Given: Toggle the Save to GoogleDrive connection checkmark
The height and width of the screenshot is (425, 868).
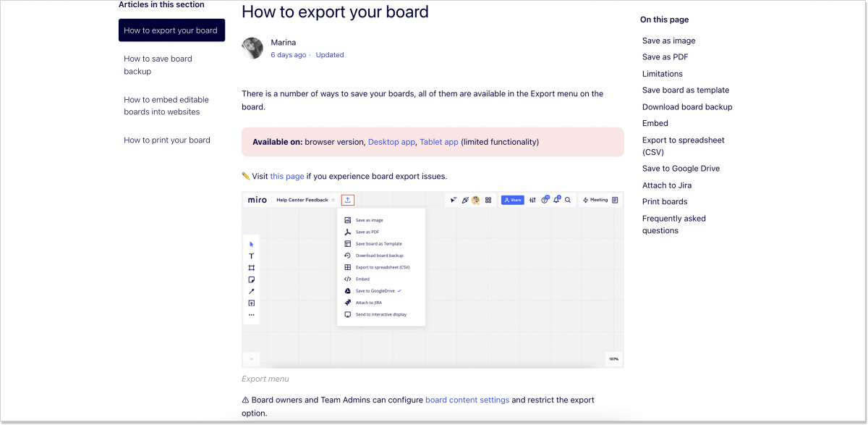Looking at the screenshot, I should pyautogui.click(x=400, y=290).
